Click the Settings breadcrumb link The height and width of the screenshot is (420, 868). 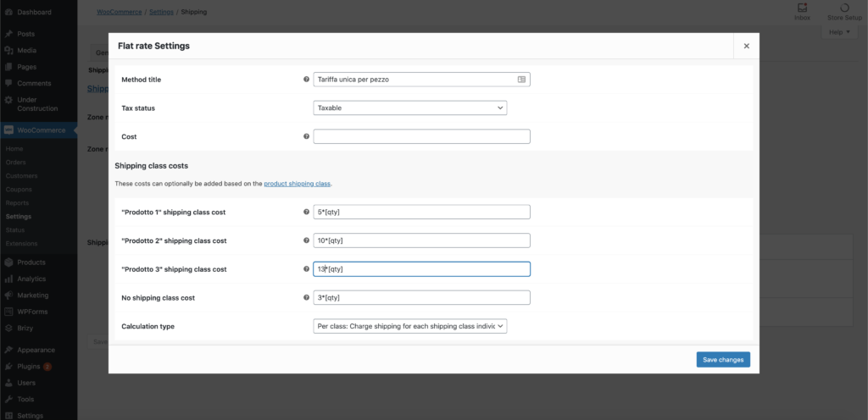(x=161, y=12)
